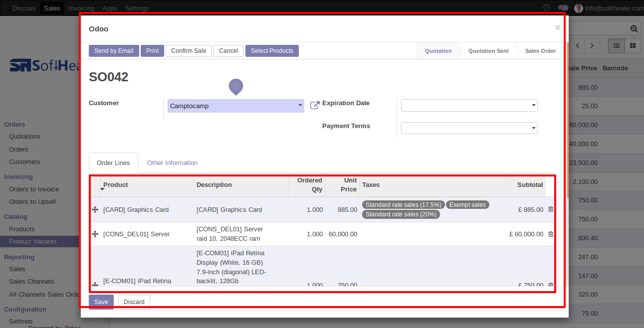Open Orders in the sidebar
The image size is (644, 328).
click(18, 150)
